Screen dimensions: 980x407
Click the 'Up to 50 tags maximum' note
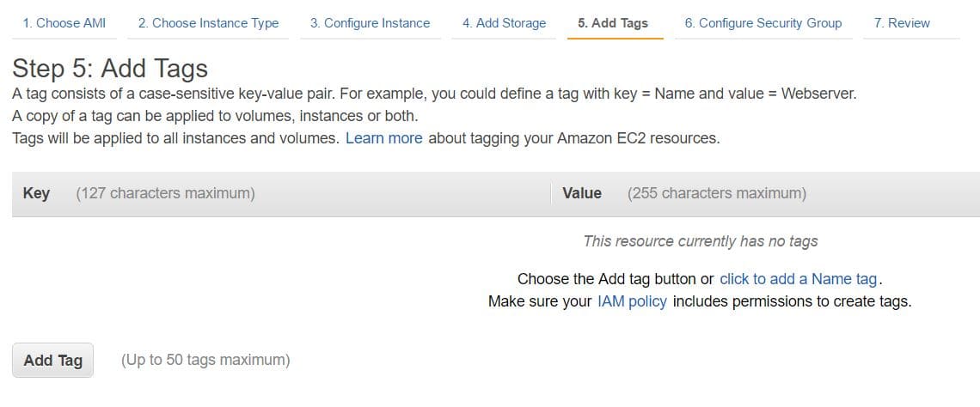coord(205,360)
